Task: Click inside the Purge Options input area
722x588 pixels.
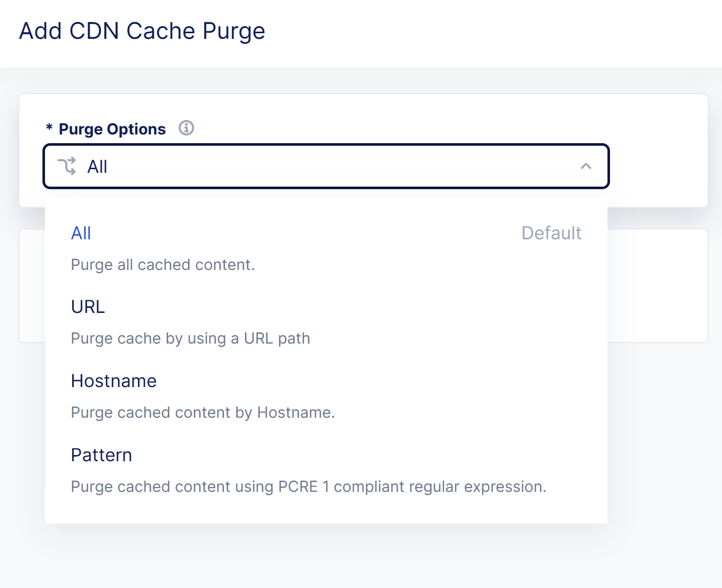Action: click(326, 166)
